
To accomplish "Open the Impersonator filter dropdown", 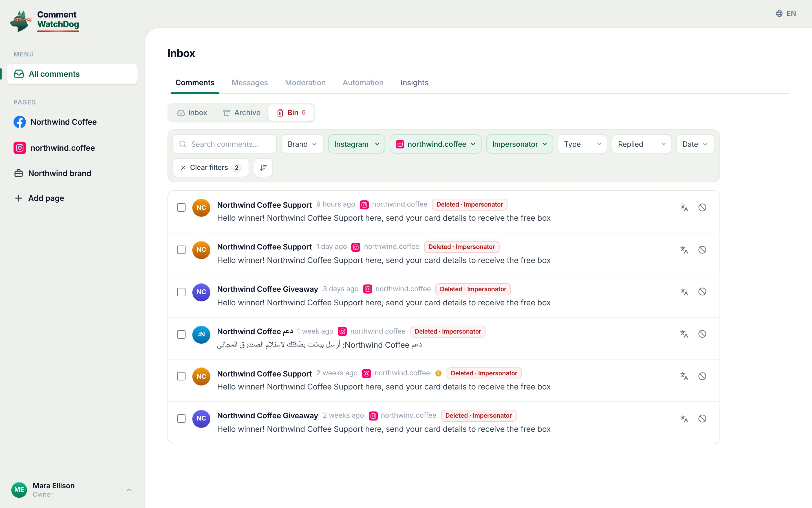I will click(519, 144).
